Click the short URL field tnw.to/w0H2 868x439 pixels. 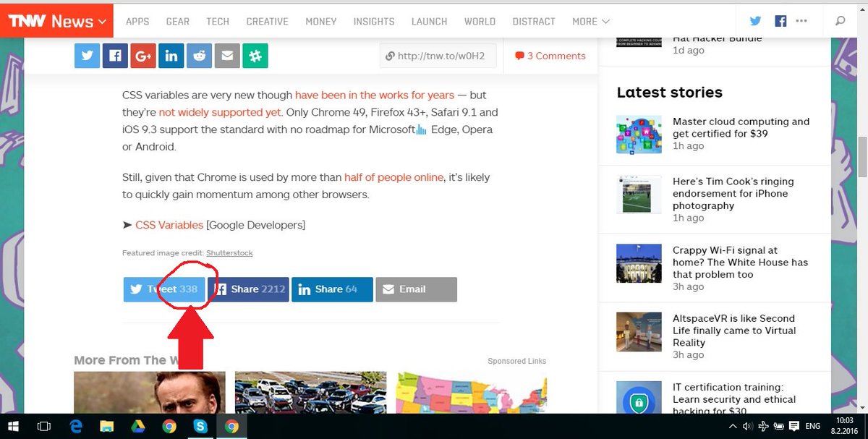point(438,56)
